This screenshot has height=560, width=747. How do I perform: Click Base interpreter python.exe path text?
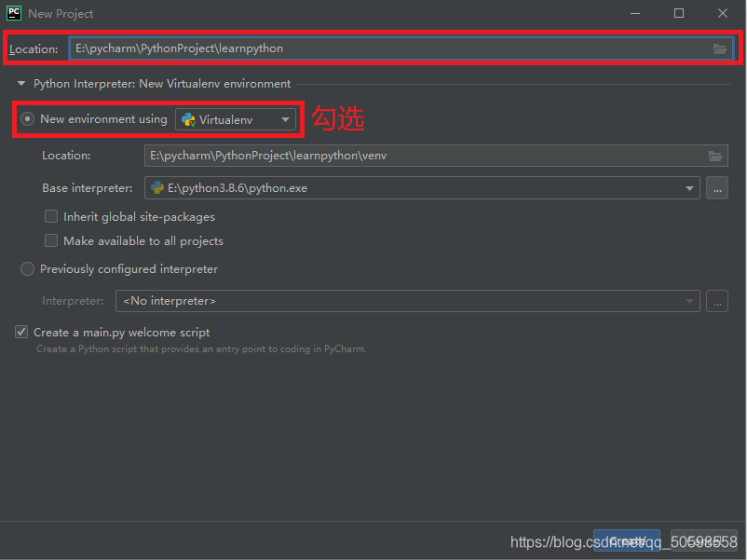[238, 188]
